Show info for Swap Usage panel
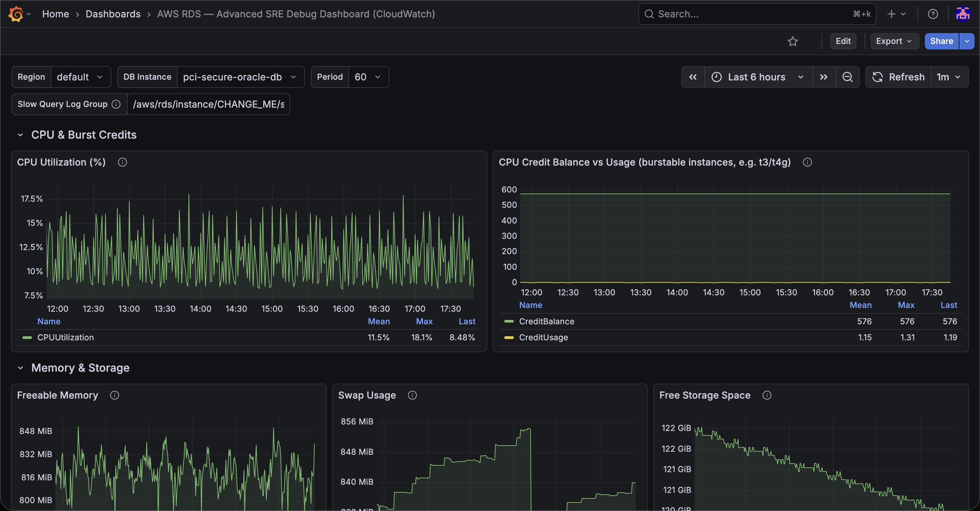This screenshot has width=980, height=511. click(x=412, y=395)
